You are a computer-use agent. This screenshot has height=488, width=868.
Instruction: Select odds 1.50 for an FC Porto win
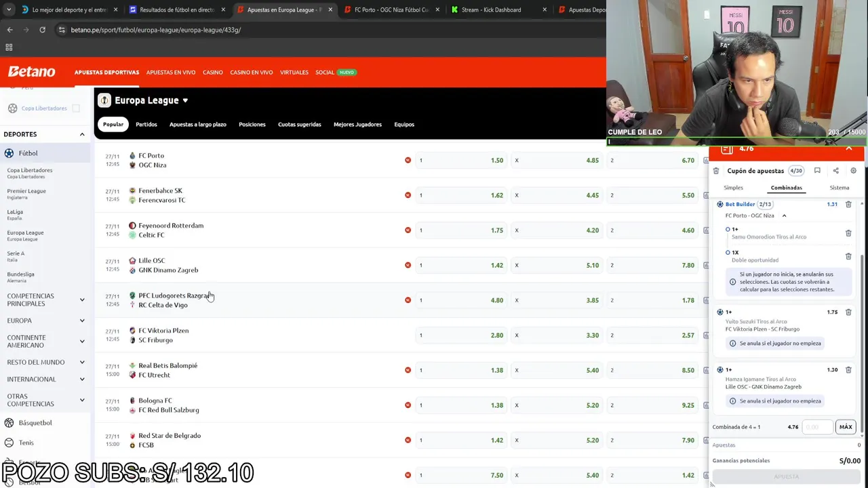[x=461, y=161]
